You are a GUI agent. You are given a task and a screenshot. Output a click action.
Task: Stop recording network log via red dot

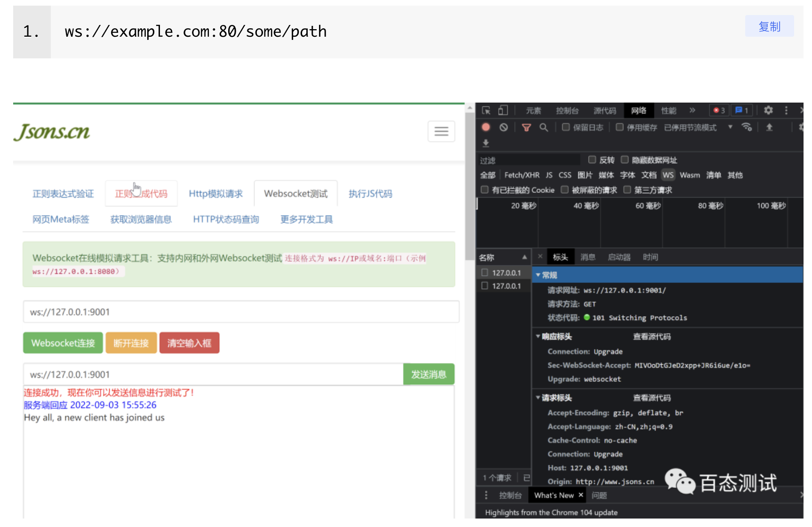click(486, 127)
